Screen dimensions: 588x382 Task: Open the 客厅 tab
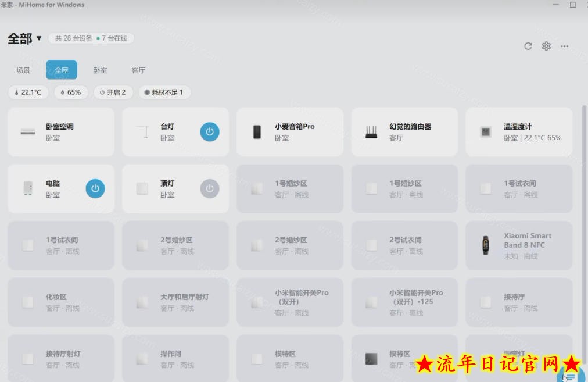(x=138, y=70)
